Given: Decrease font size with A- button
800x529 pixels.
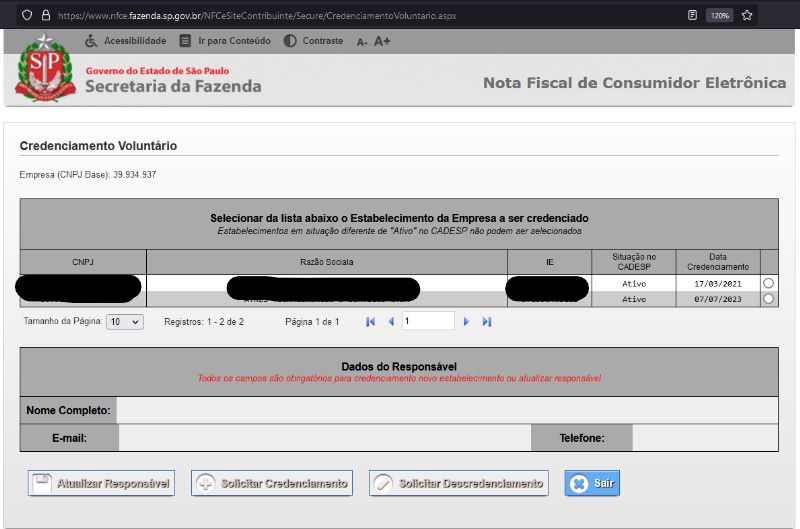Looking at the screenshot, I should click(x=362, y=42).
